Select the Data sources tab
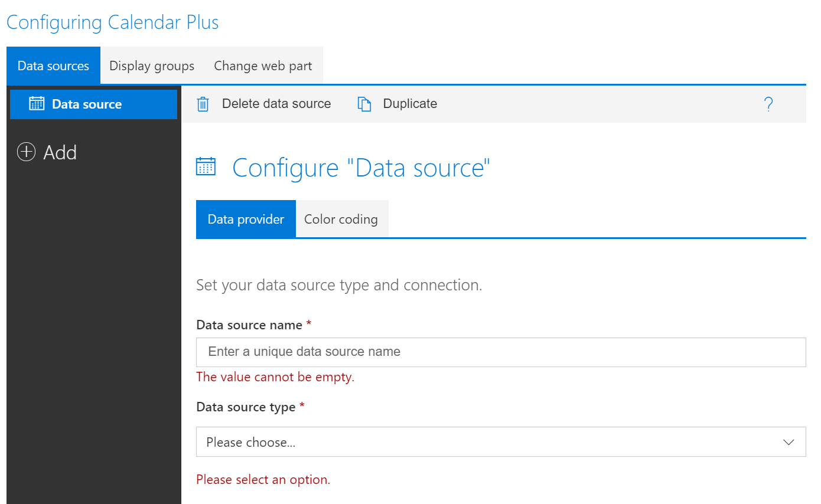The image size is (821, 504). [53, 66]
